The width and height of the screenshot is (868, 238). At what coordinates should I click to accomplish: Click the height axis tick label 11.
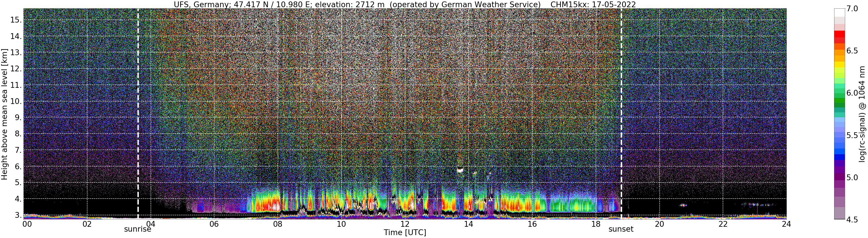[16, 85]
